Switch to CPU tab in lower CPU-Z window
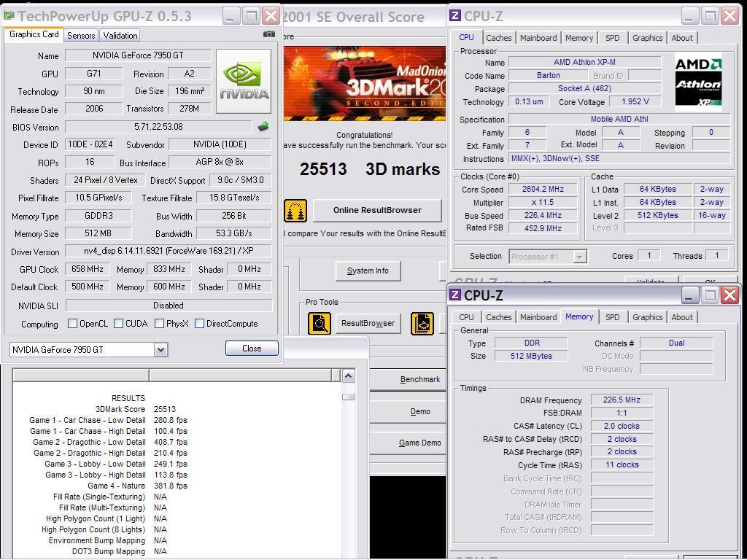The height and width of the screenshot is (560, 747). (x=466, y=317)
